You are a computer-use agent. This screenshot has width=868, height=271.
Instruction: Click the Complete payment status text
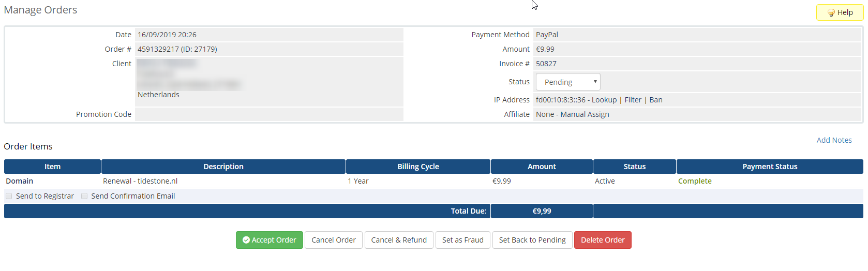(695, 181)
